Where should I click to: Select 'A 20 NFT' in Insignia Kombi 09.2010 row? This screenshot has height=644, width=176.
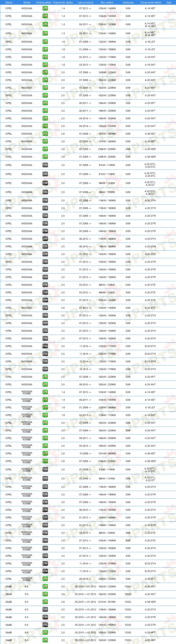(150, 579)
